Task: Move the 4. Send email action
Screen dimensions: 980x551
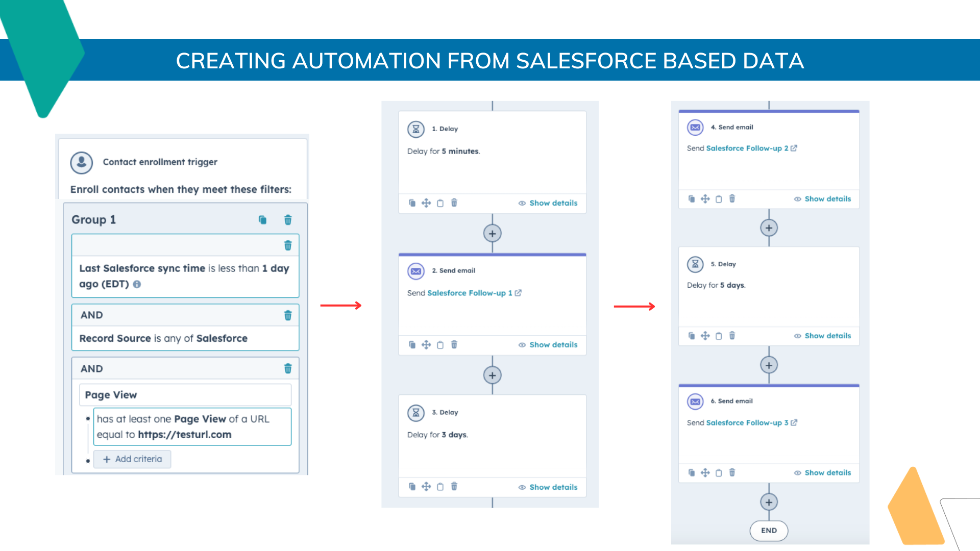Action: point(705,199)
